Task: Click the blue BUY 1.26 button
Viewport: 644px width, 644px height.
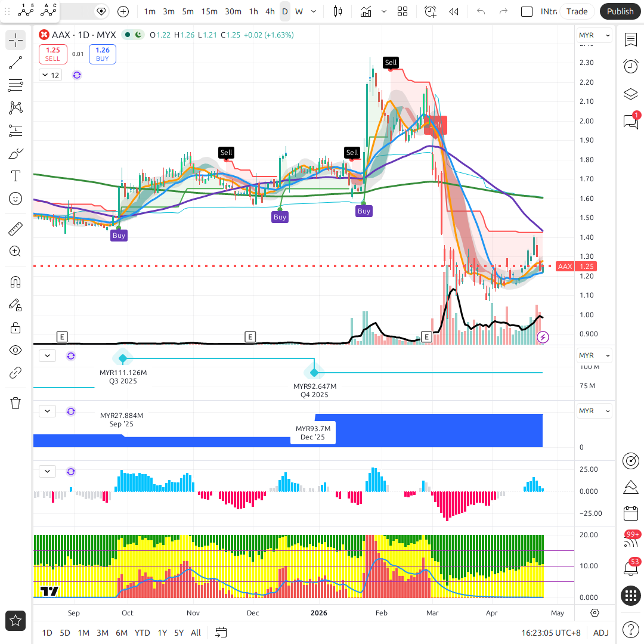Action: pyautogui.click(x=103, y=54)
